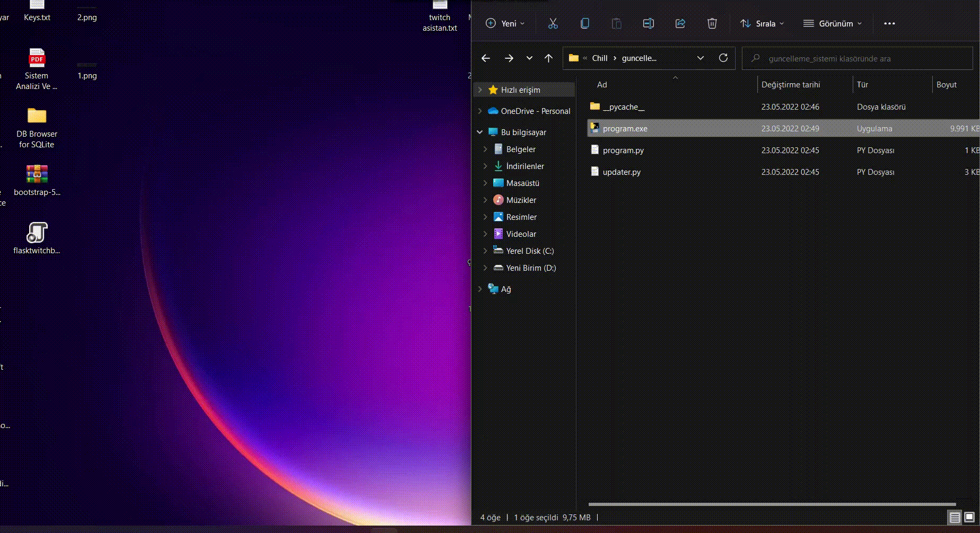The width and height of the screenshot is (980, 533).
Task: Click the updater.py file icon
Action: pyautogui.click(x=595, y=171)
